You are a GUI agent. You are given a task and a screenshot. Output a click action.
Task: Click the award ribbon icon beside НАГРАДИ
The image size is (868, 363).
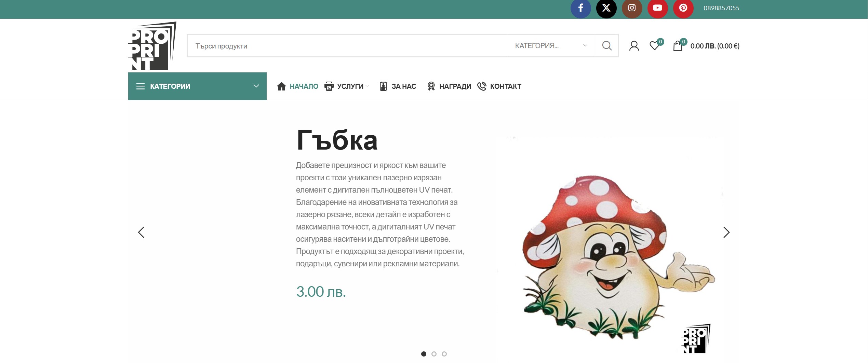tap(431, 86)
